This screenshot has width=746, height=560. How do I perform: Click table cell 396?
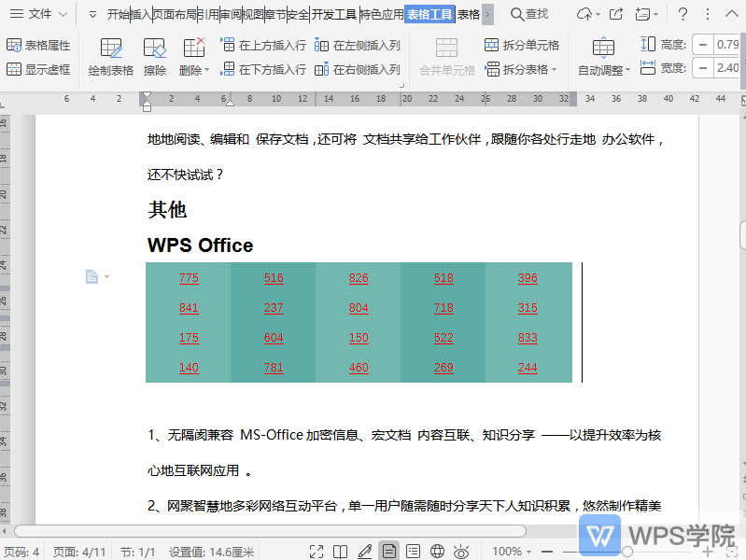(x=528, y=278)
